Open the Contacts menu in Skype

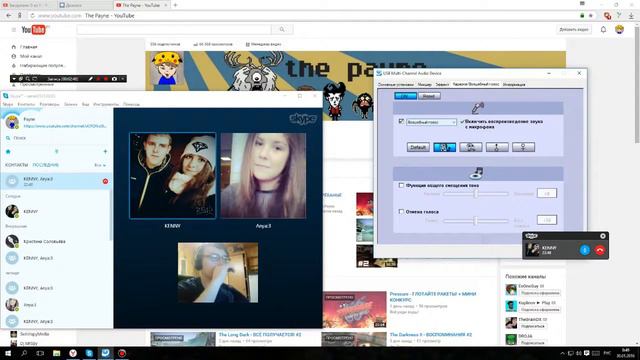[x=26, y=104]
